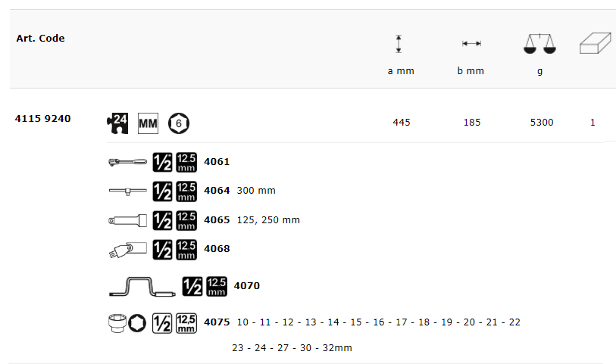The height and width of the screenshot is (364, 616).
Task: Click the ratchet handle icon for 4061
Action: 127,161
